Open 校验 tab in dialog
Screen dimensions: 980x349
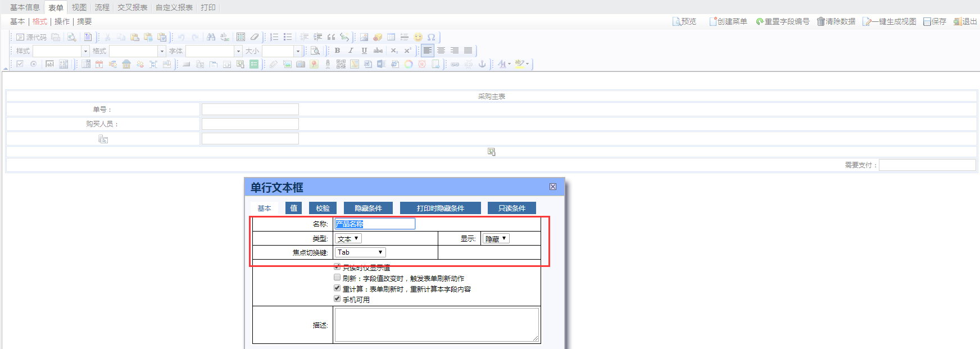323,208
